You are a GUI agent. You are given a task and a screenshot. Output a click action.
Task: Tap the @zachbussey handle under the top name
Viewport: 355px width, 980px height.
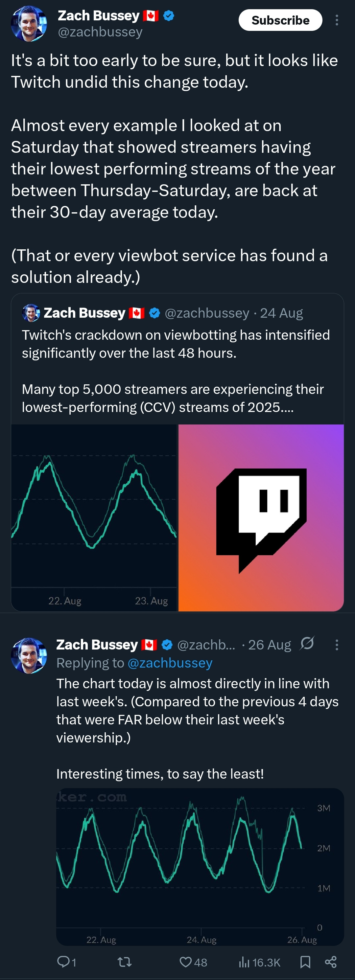tap(100, 32)
